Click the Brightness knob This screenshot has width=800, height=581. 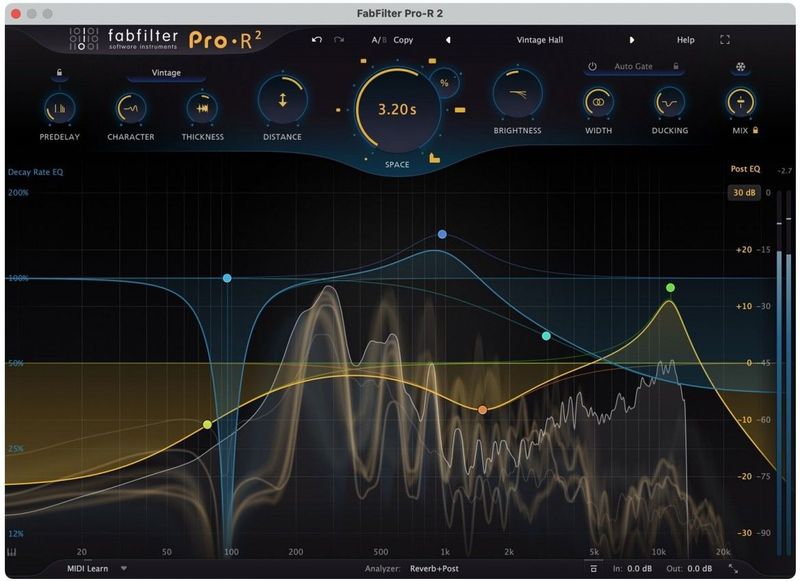pos(517,94)
